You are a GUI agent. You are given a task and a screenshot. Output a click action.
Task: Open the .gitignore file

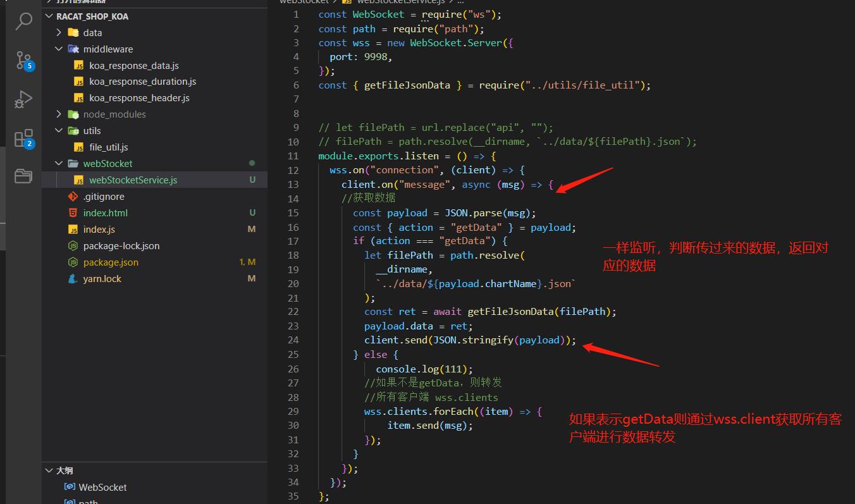pyautogui.click(x=154, y=197)
